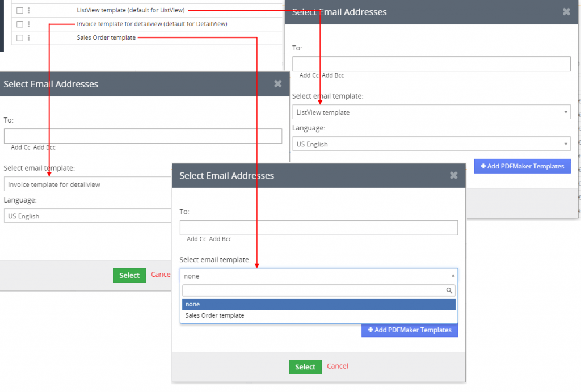581x392 pixels.
Task: Click the green Select button in the front dialog
Action: (x=305, y=366)
